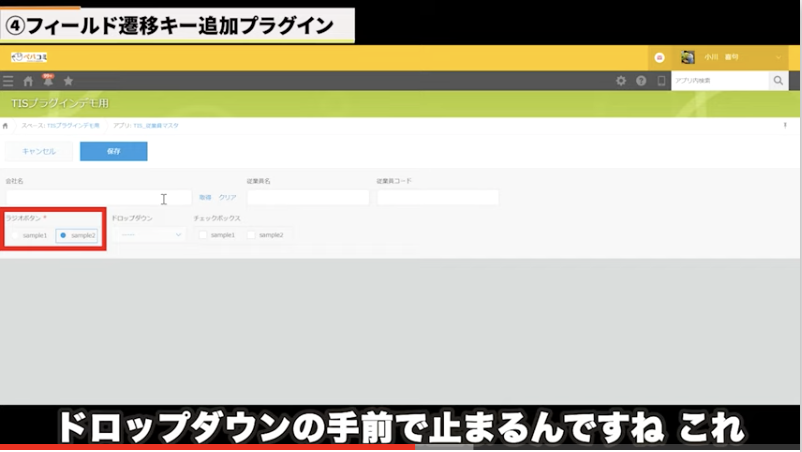Click the mobile view phone icon
The width and height of the screenshot is (802, 452).
coord(661,81)
